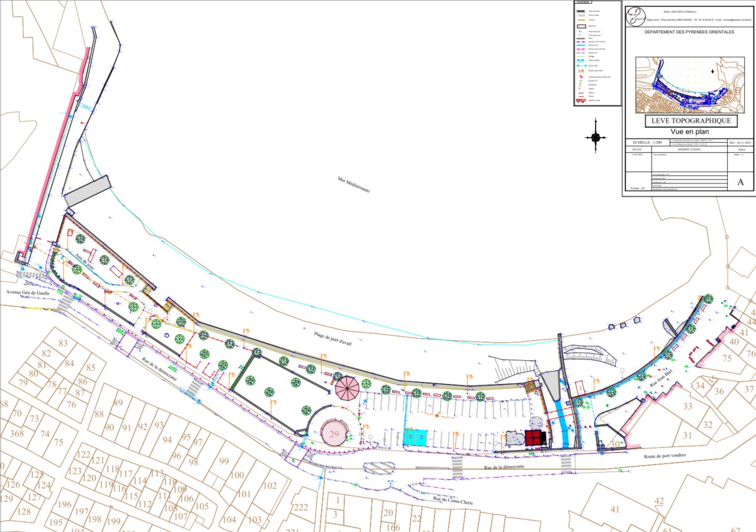Select the large revision letter "A"
This screenshot has width=756, height=532.
pyautogui.click(x=740, y=183)
